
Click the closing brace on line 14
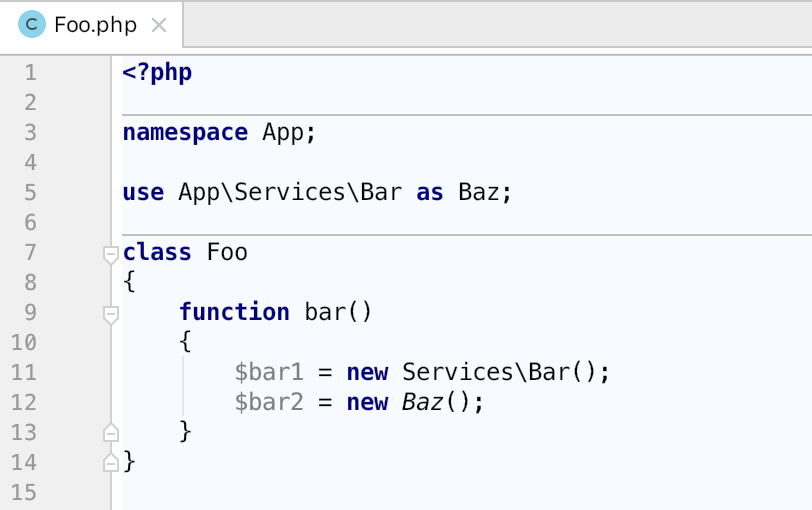coord(129,461)
